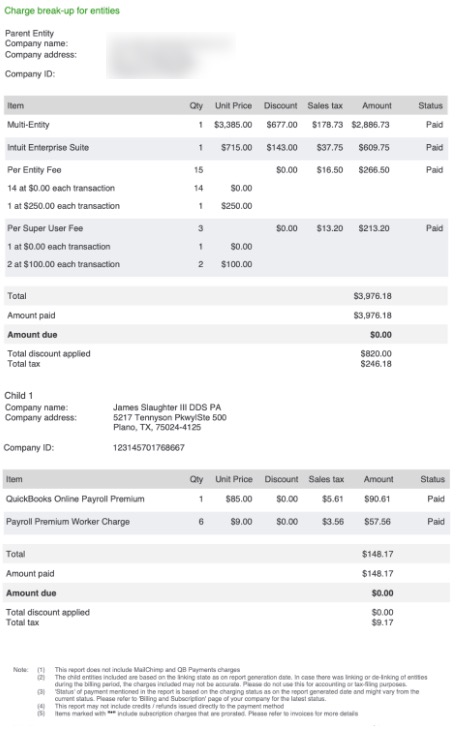Select the Per Entity Fee row
The width and height of the screenshot is (457, 753).
coord(226,170)
